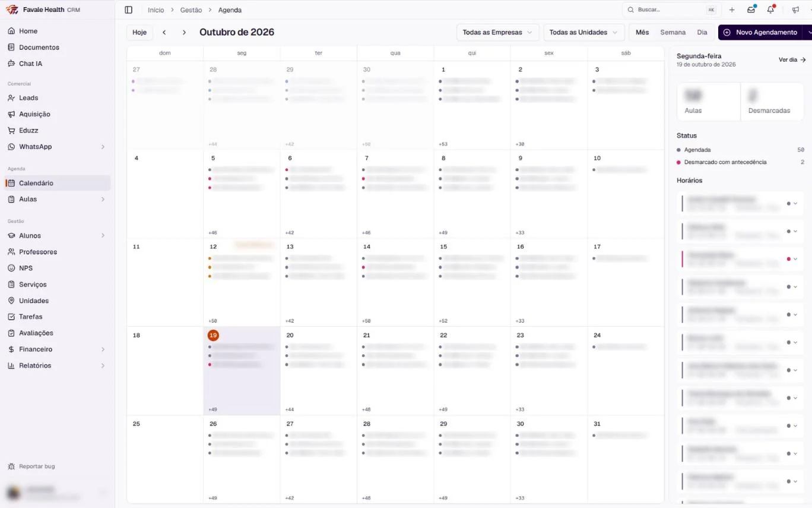Open the notifications bell
812x508 pixels.
pos(770,10)
